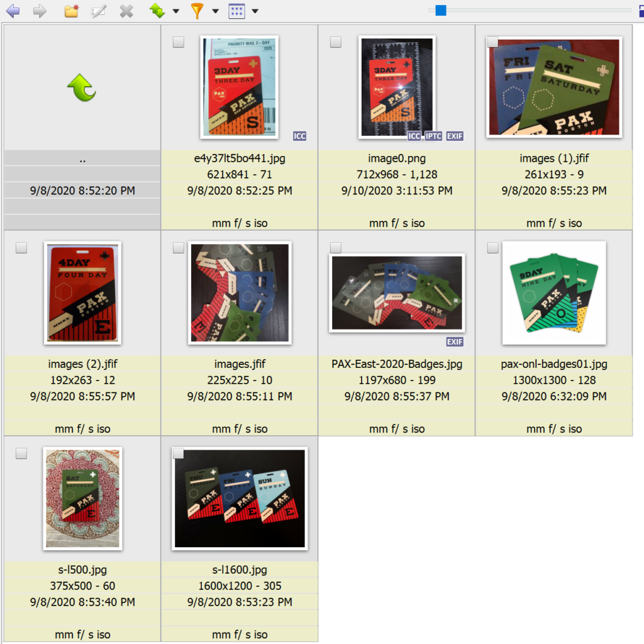The height and width of the screenshot is (644, 644).
Task: Expand the filter dropdown arrow
Action: tap(215, 11)
